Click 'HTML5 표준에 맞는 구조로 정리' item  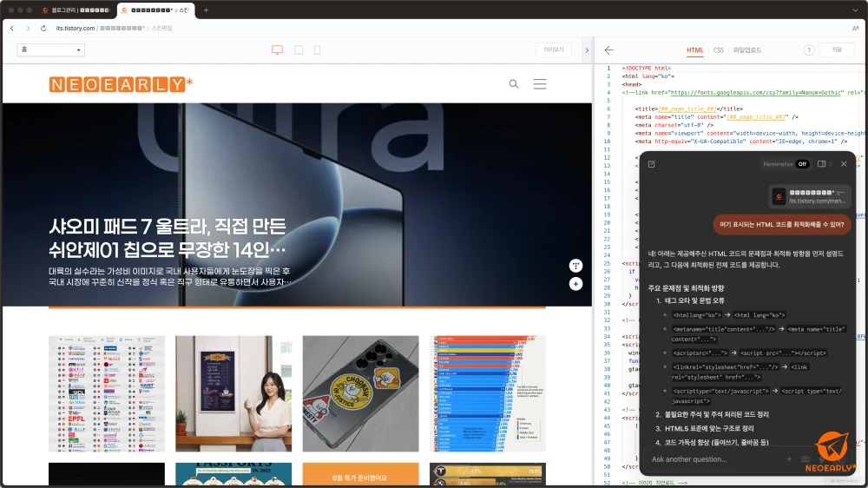(709, 428)
